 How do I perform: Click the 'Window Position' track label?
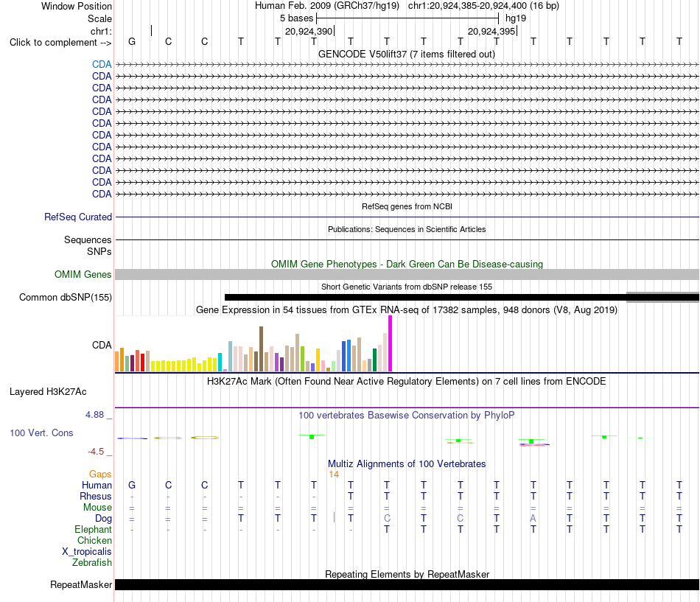(77, 6)
